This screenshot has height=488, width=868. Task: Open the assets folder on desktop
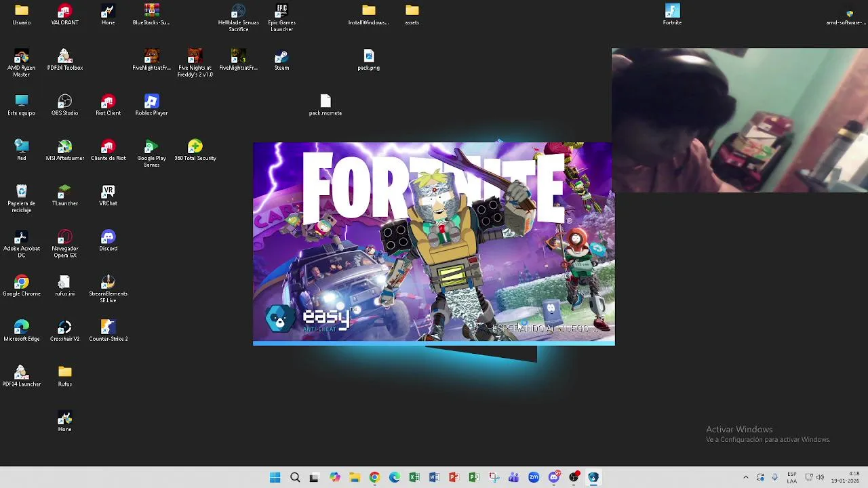[x=412, y=14]
